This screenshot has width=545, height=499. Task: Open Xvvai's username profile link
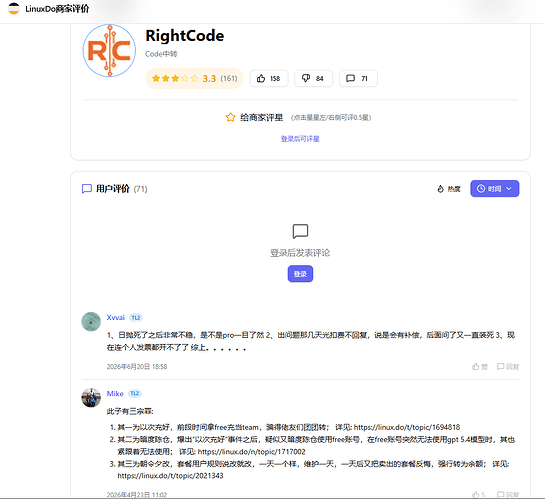pyautogui.click(x=115, y=318)
